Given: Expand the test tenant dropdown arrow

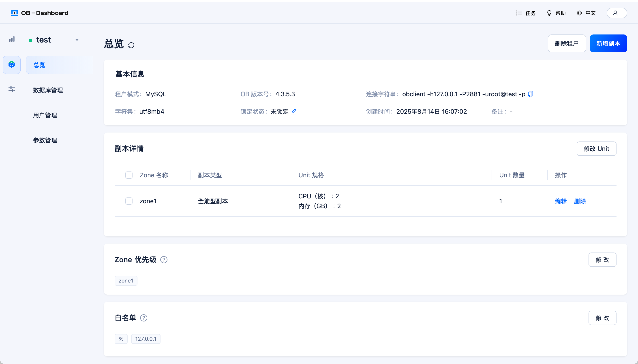Looking at the screenshot, I should (77, 40).
